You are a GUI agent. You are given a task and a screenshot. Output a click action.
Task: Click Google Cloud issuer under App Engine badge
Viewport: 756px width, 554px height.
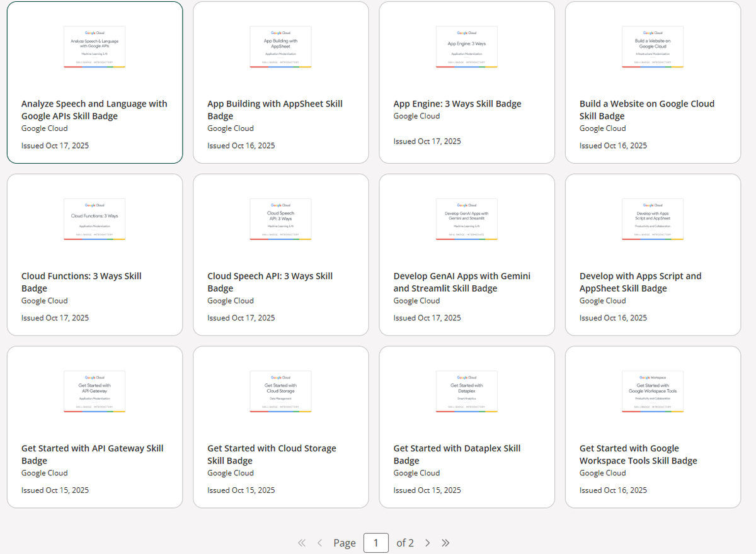pos(416,116)
